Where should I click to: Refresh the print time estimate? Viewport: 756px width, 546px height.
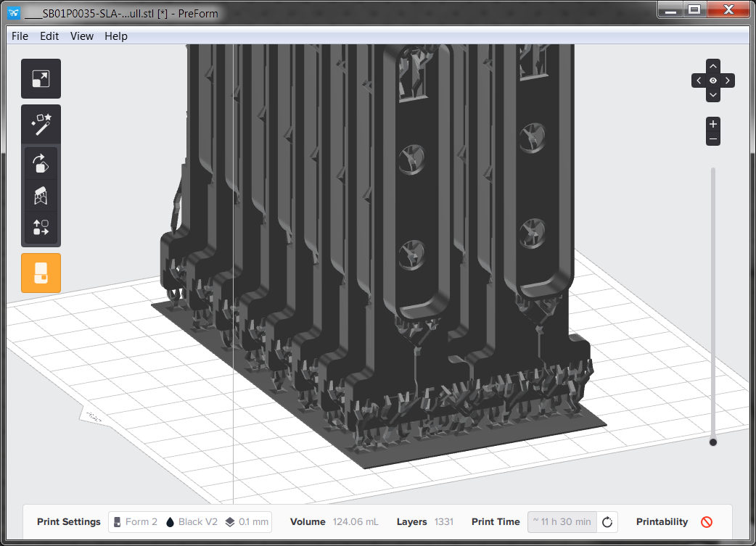607,521
